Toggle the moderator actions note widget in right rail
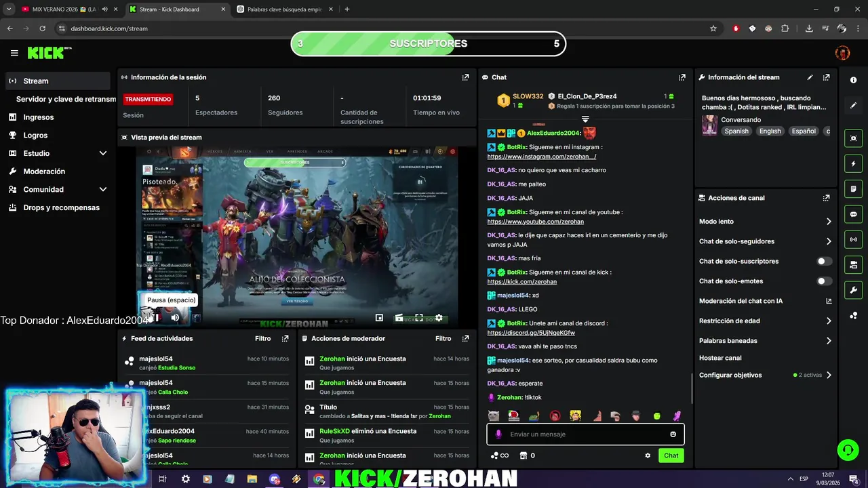Viewport: 868px width, 488px height. click(x=853, y=188)
